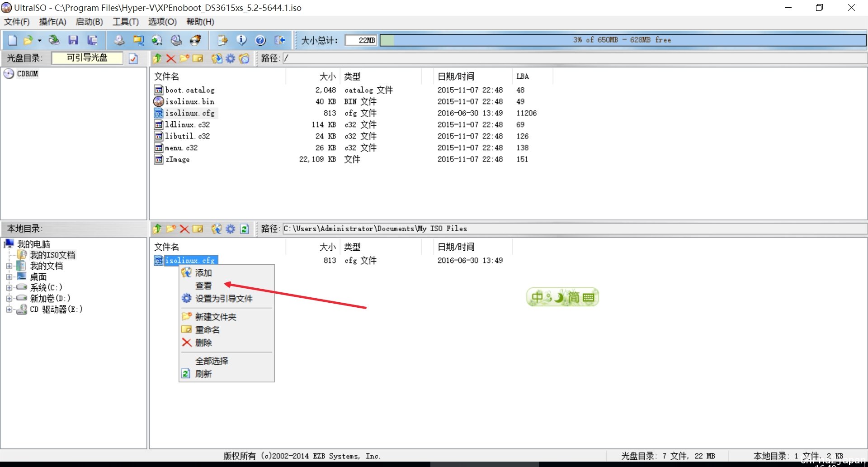Viewport: 868px width, 467px height.
Task: Select isolinux.bin in disc list
Action: 189,101
